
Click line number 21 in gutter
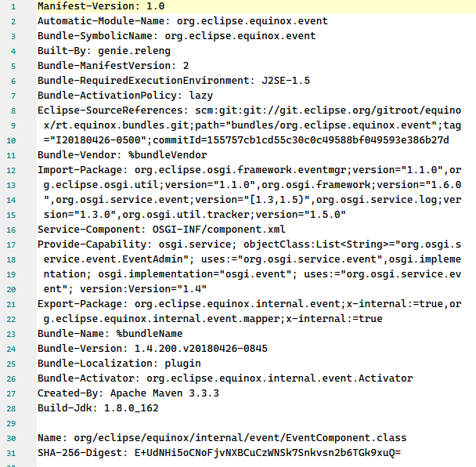pos(11,305)
